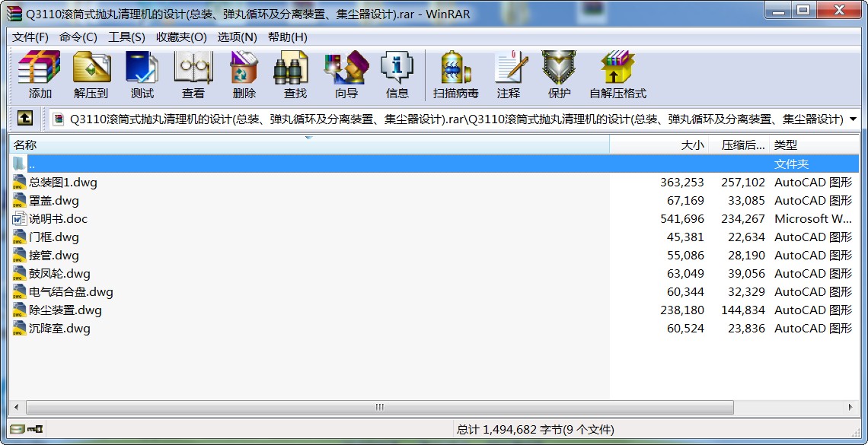Select the 说明书.doc file
868x445 pixels.
point(58,219)
